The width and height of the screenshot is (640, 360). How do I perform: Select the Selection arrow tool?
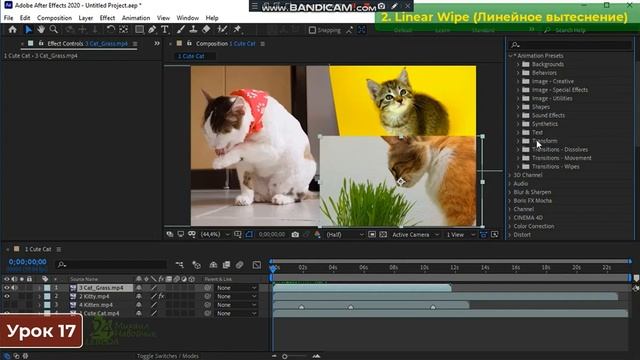pyautogui.click(x=28, y=29)
